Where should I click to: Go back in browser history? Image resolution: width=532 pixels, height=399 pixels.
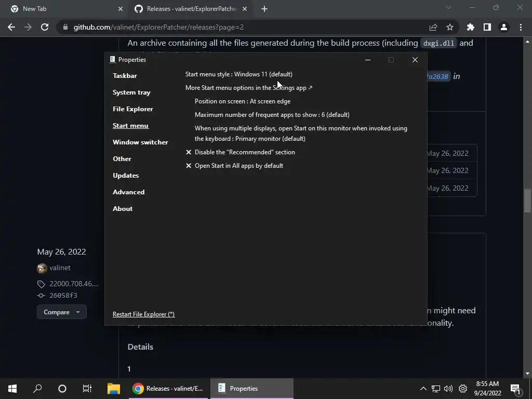(x=11, y=27)
